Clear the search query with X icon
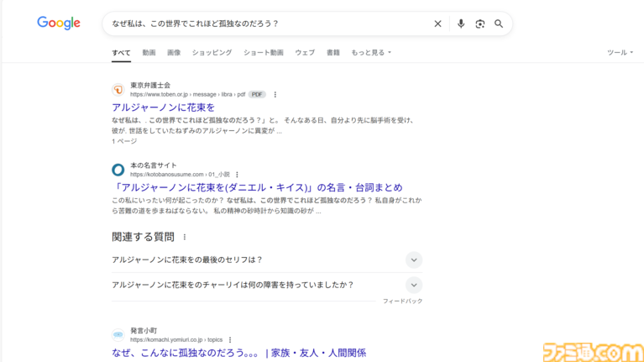The height and width of the screenshot is (362, 644). click(x=437, y=24)
